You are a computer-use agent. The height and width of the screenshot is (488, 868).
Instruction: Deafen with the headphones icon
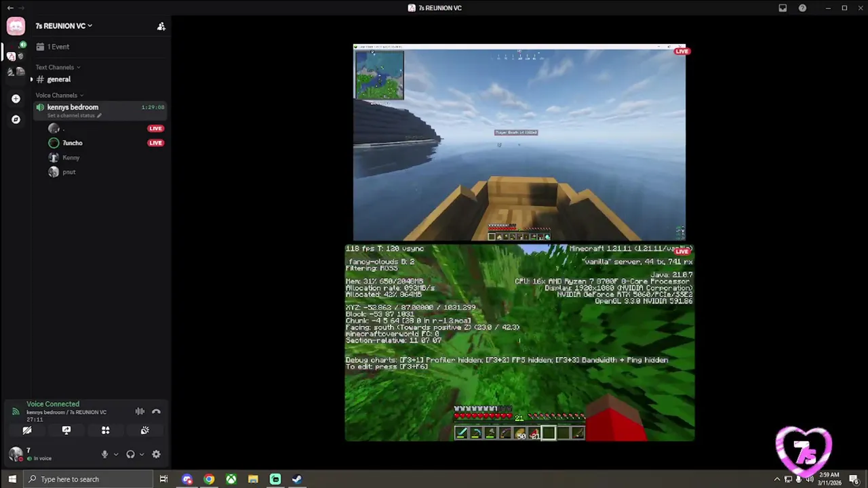point(130,455)
